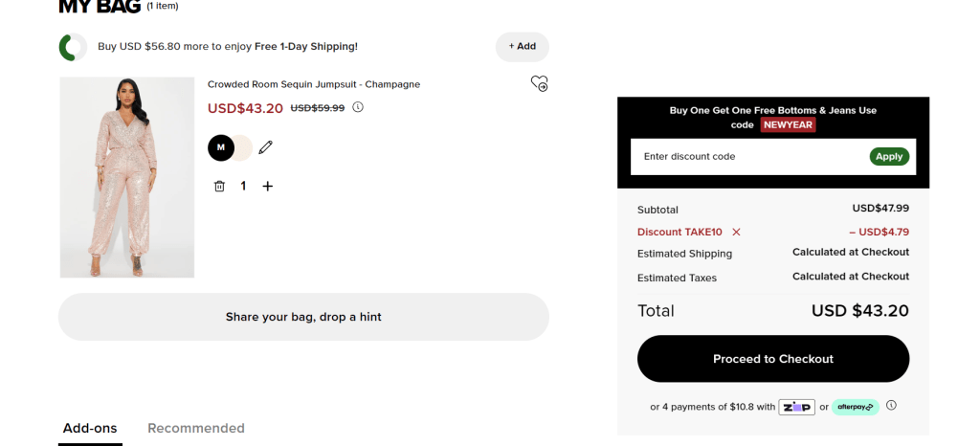Open Crowded Room Sequin Jumpsuit product link

(314, 84)
